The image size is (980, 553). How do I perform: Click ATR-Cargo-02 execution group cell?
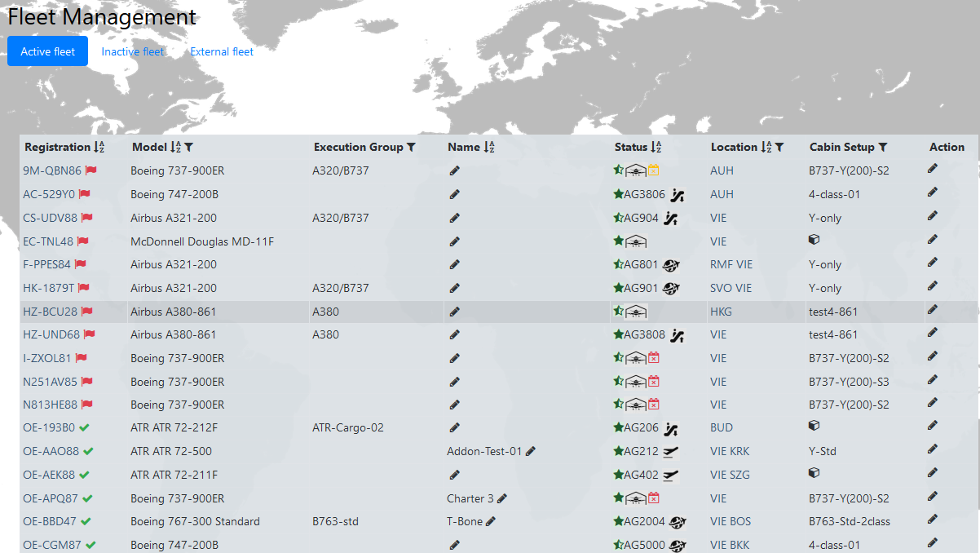point(348,427)
